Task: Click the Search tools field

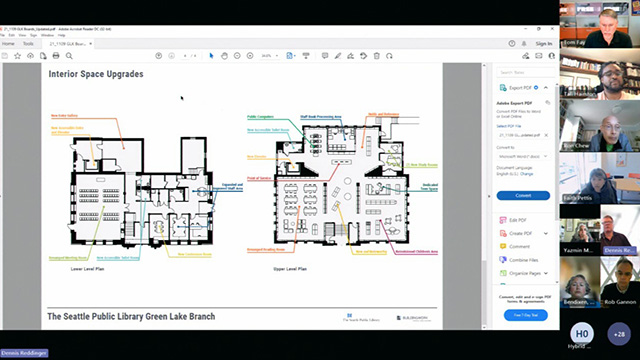Action: click(525, 72)
